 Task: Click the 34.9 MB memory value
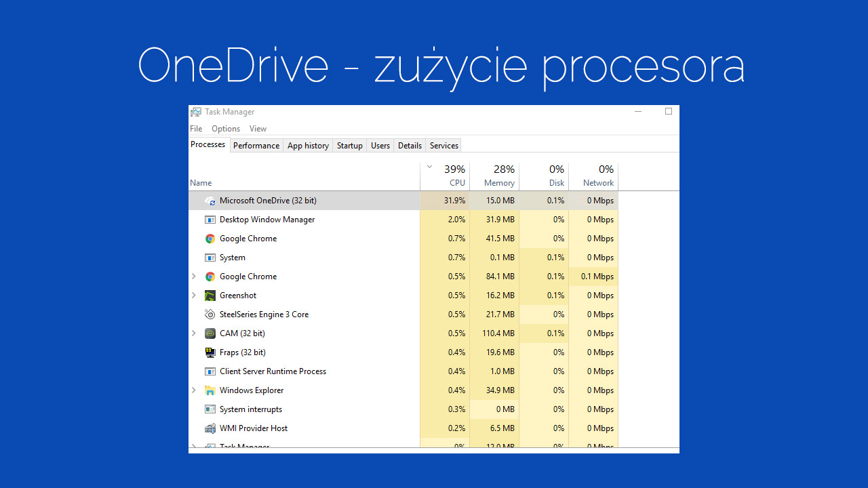500,390
